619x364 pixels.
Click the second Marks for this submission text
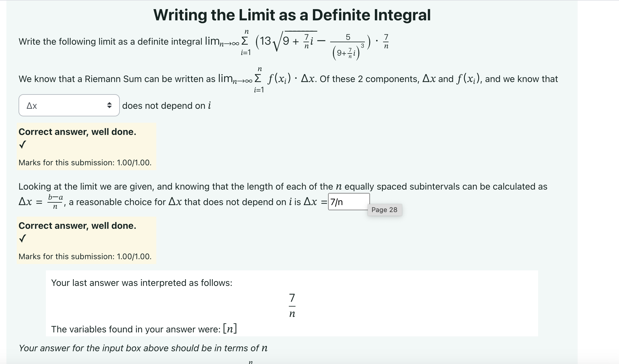click(x=85, y=256)
